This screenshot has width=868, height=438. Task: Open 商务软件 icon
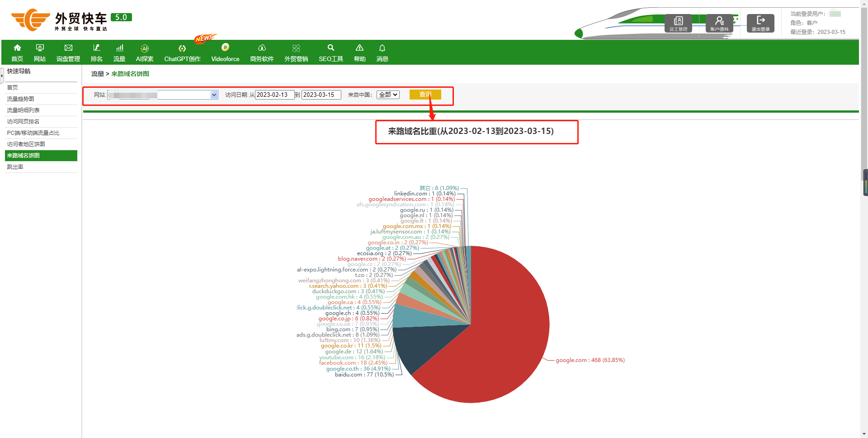tap(262, 48)
